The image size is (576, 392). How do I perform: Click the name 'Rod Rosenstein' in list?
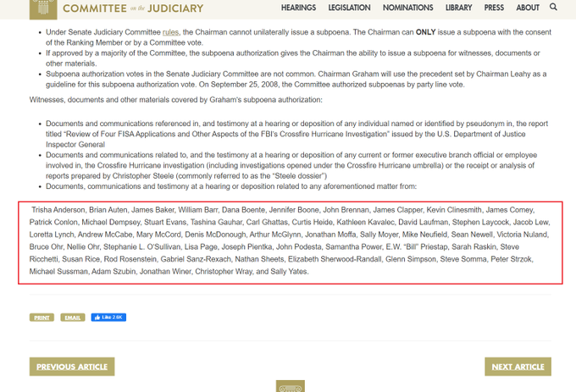coord(130,259)
